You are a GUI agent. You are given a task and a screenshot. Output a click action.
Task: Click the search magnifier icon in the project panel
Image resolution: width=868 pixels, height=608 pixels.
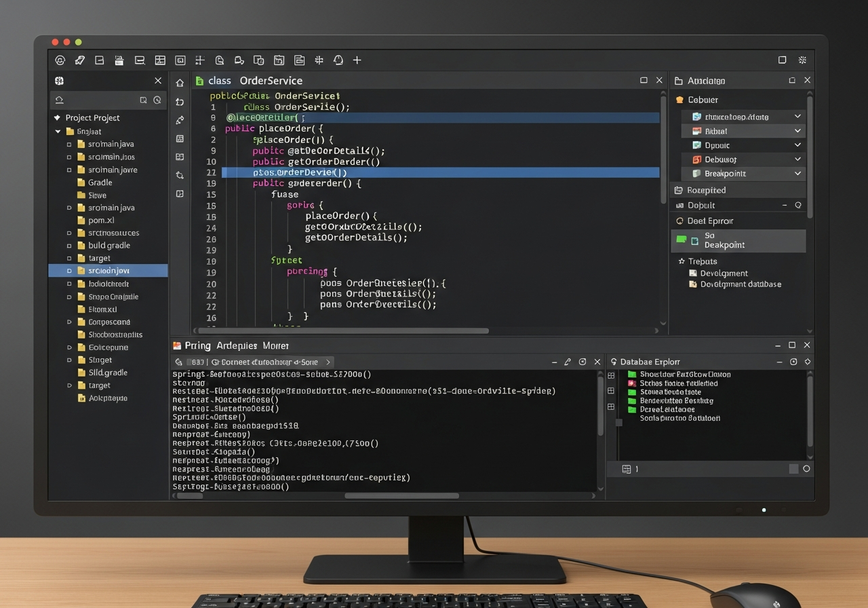[x=156, y=99]
